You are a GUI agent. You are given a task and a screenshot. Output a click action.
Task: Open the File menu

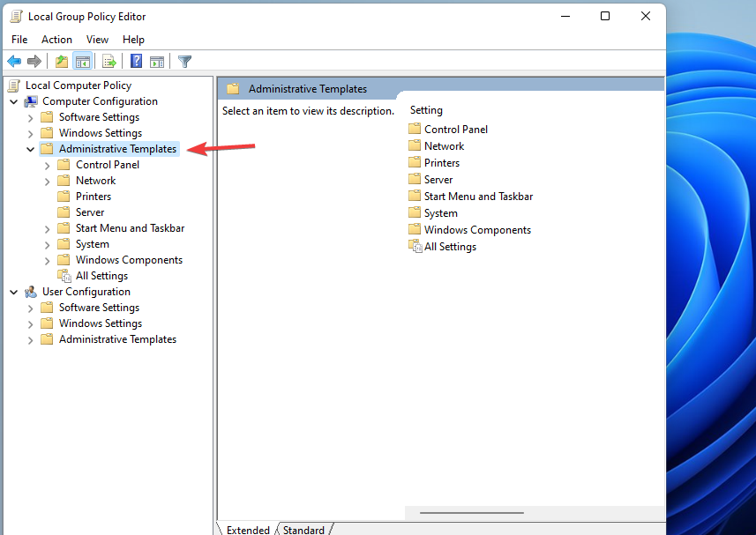[19, 40]
